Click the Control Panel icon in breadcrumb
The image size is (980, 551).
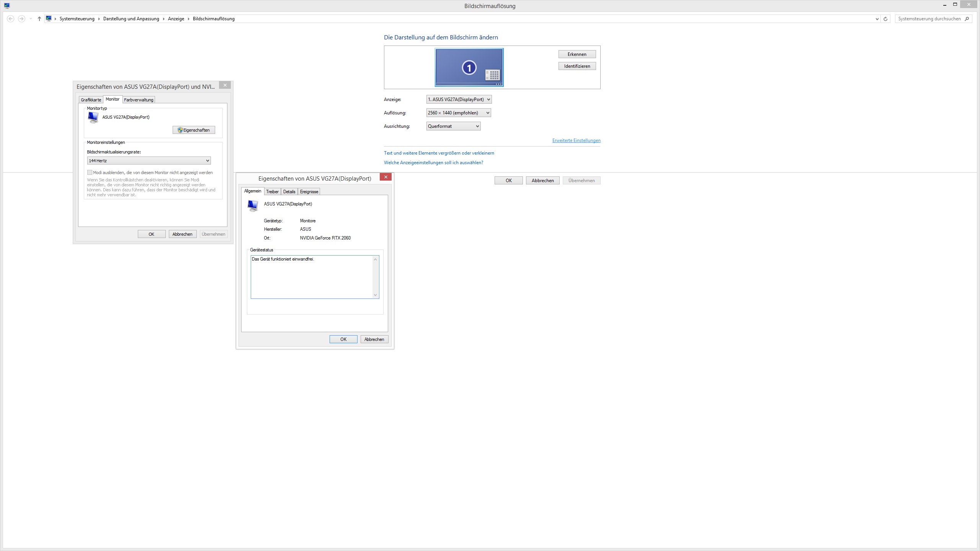pos(49,18)
